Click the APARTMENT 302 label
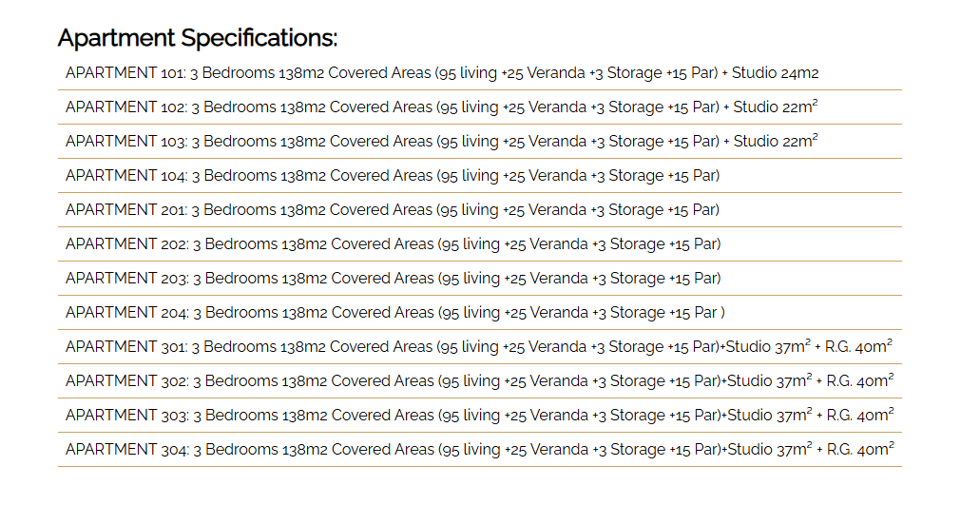980x505 pixels. coord(125,381)
